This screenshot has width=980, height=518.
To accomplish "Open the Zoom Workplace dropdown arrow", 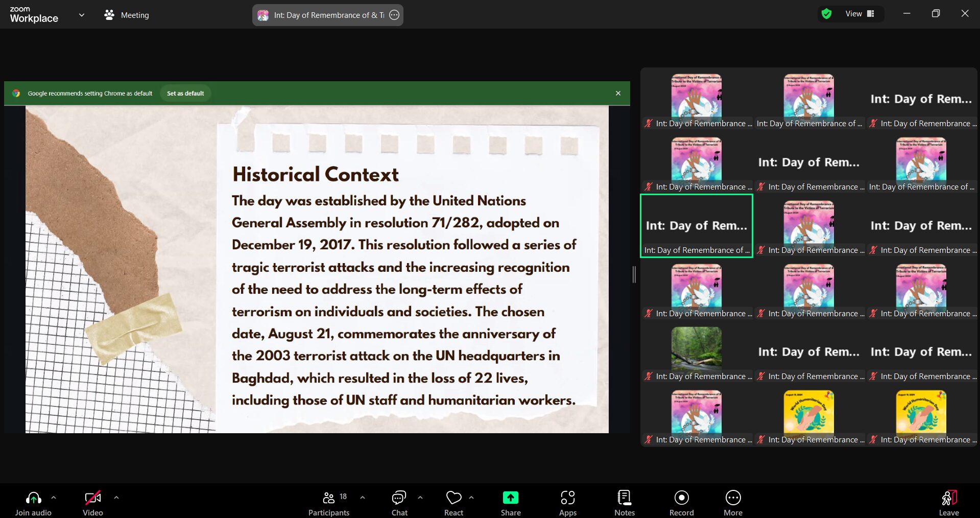I will click(81, 15).
